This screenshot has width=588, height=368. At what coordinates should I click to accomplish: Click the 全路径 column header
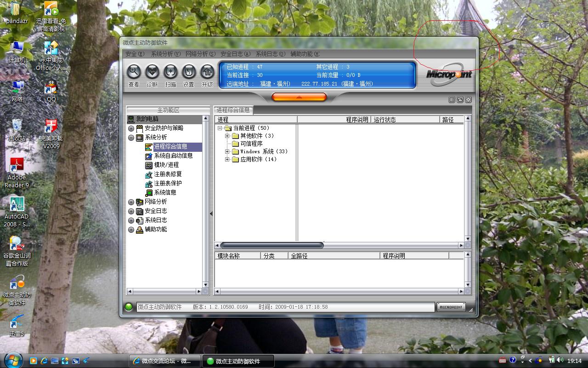[334, 256]
